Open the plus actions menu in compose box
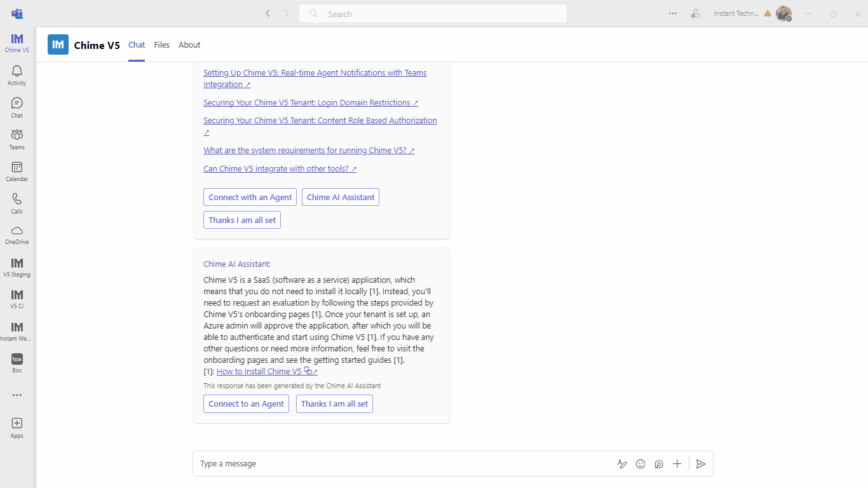This screenshot has width=868, height=488. [677, 464]
